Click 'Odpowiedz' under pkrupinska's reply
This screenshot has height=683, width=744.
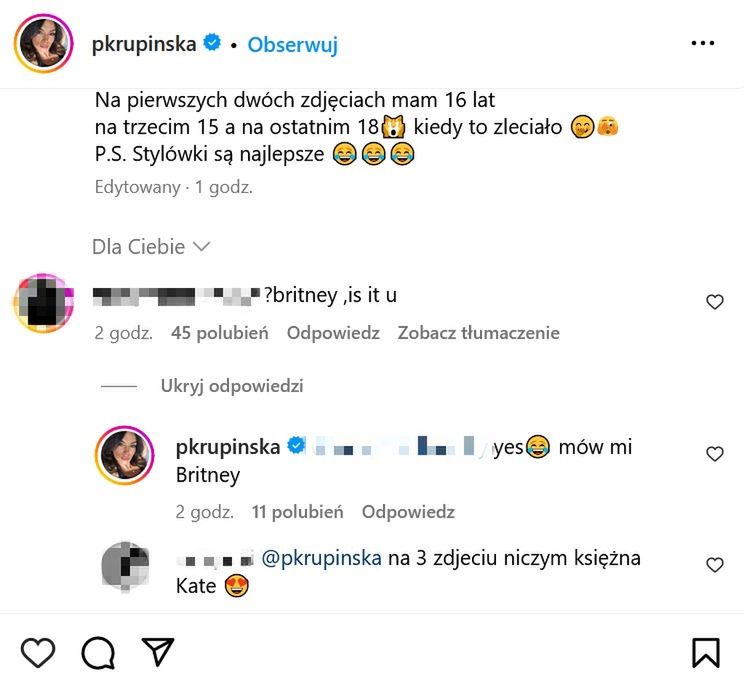click(x=408, y=512)
